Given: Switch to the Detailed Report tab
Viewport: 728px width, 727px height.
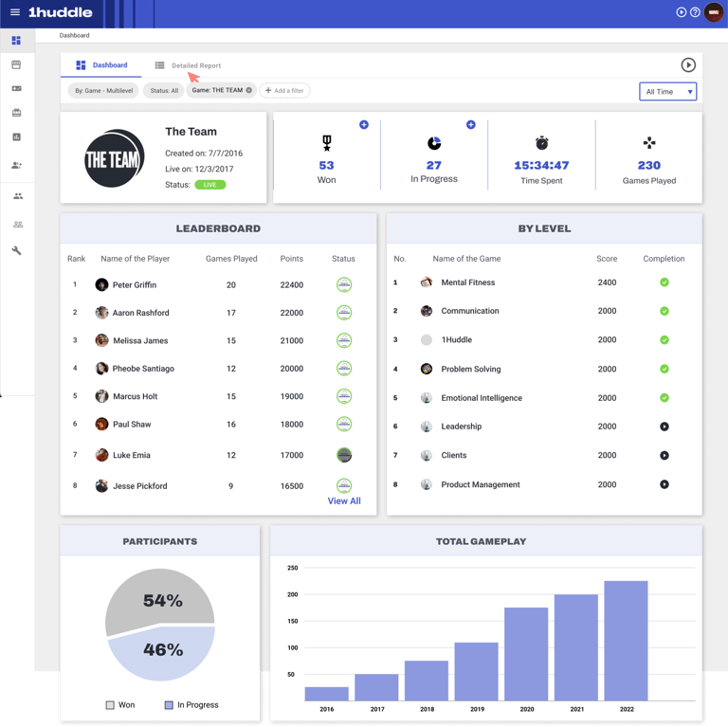Looking at the screenshot, I should pyautogui.click(x=188, y=65).
